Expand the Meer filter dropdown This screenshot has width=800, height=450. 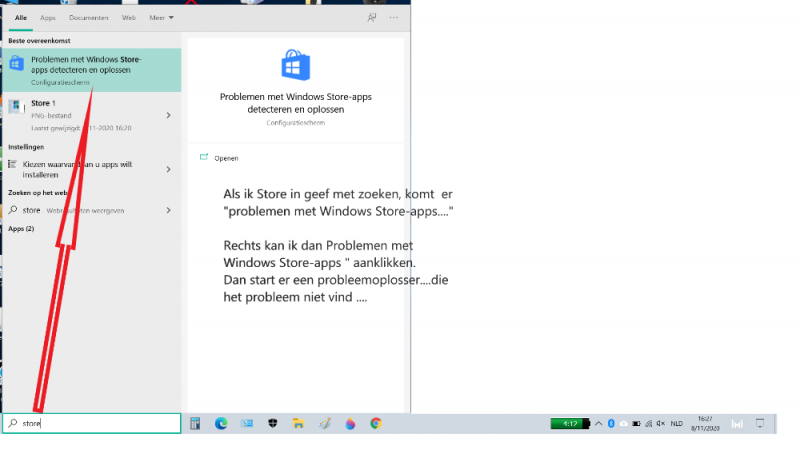click(x=160, y=18)
